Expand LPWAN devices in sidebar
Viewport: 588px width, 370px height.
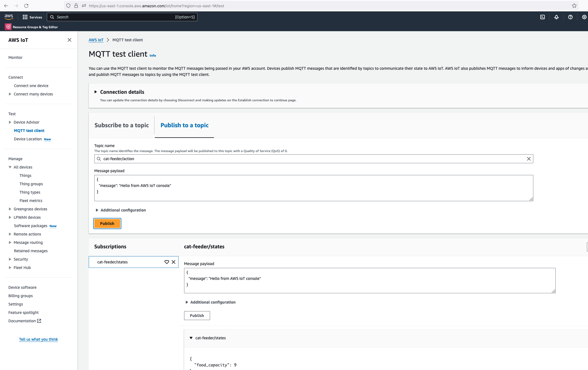pyautogui.click(x=10, y=217)
